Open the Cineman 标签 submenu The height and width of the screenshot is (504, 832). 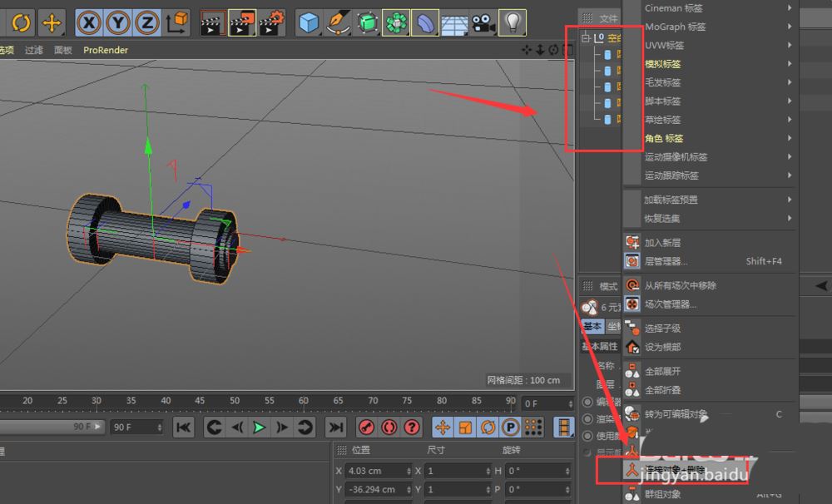(x=711, y=8)
